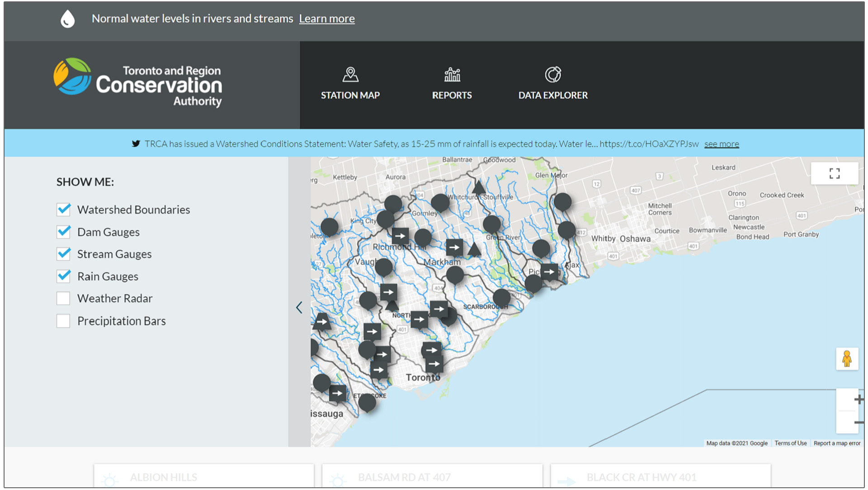Select the stream gauge arrow marker near Richmond Hill
The image size is (868, 490).
pyautogui.click(x=400, y=236)
